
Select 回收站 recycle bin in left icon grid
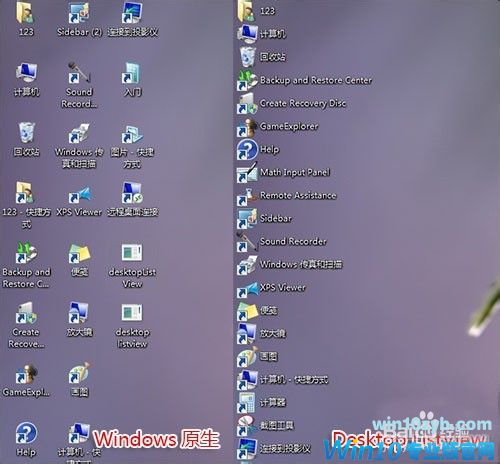click(26, 133)
